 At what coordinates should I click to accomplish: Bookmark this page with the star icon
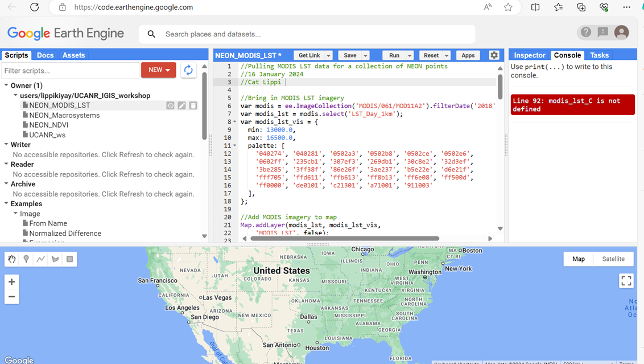(508, 7)
